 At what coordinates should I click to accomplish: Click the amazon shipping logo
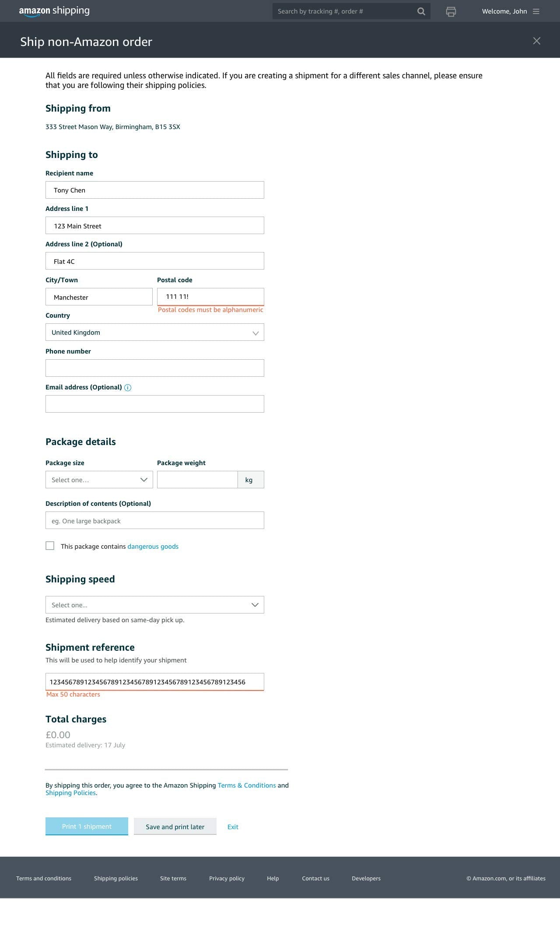point(54,11)
